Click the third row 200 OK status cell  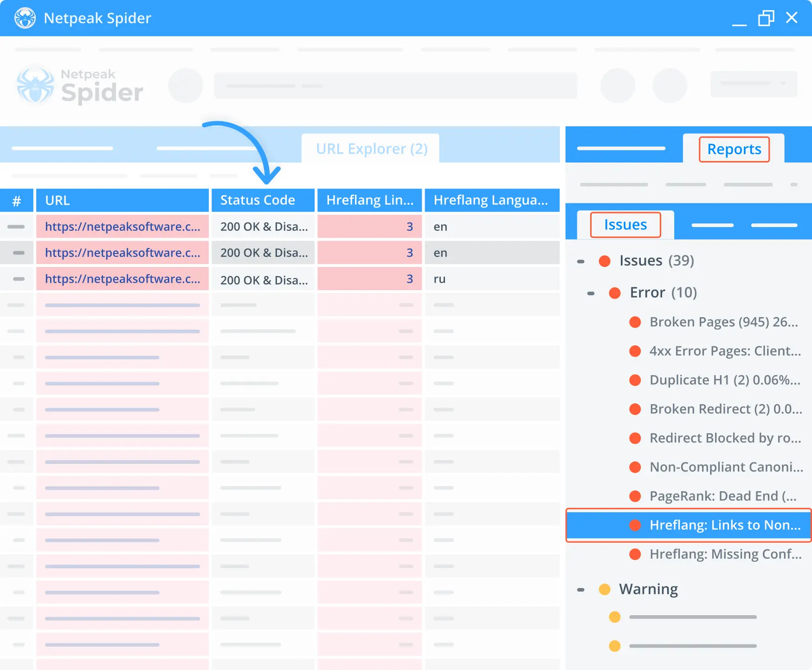tap(263, 280)
